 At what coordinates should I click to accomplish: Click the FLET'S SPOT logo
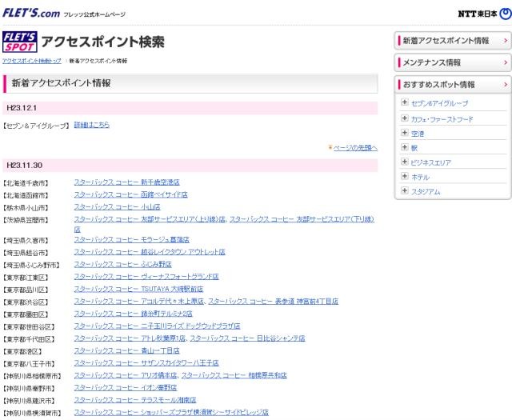20,42
